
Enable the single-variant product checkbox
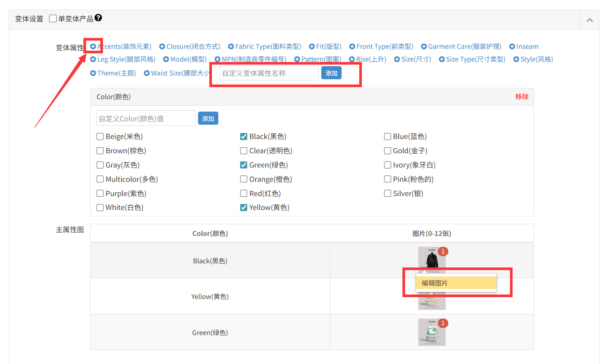coord(53,18)
